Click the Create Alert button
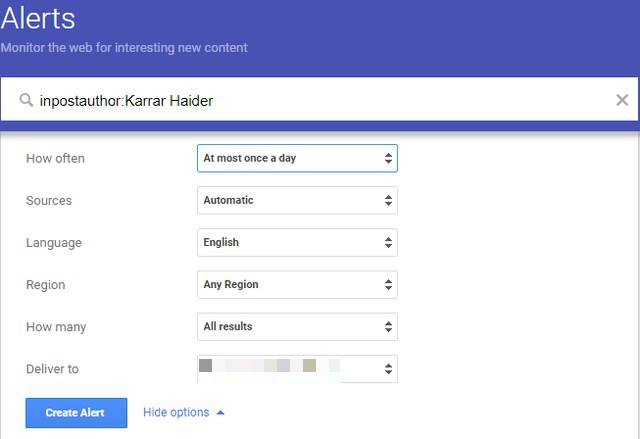The image size is (640, 439). 76,413
